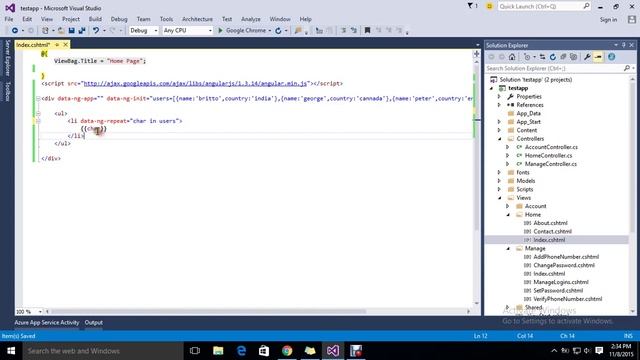Click the Open File toolbar icon

61,31
